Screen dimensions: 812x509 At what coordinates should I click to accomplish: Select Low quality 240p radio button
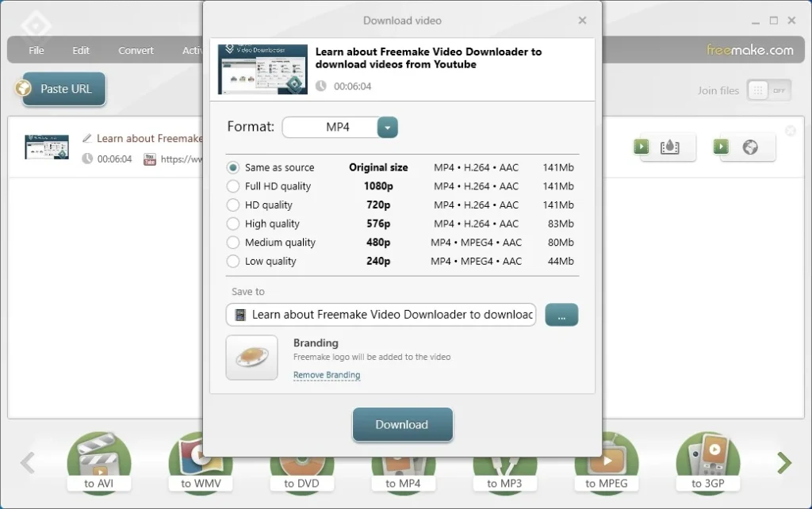pyautogui.click(x=233, y=261)
